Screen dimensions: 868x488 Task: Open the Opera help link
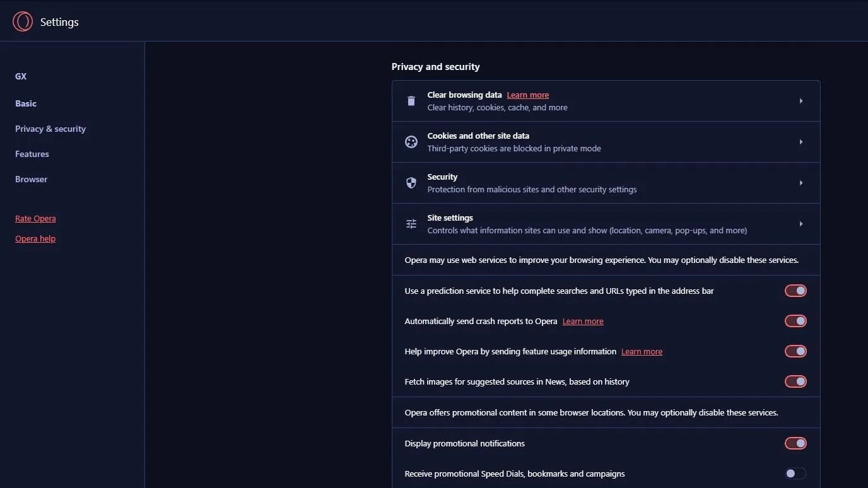(35, 238)
